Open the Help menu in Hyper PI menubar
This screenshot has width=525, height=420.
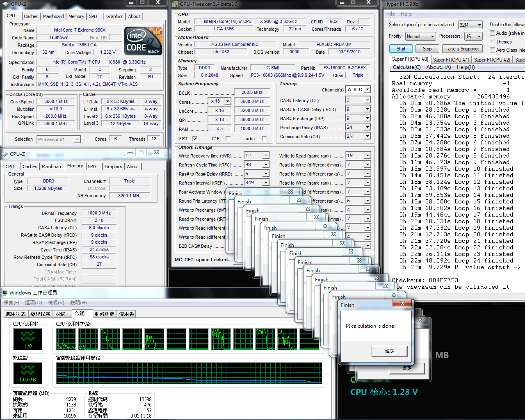coord(406,14)
